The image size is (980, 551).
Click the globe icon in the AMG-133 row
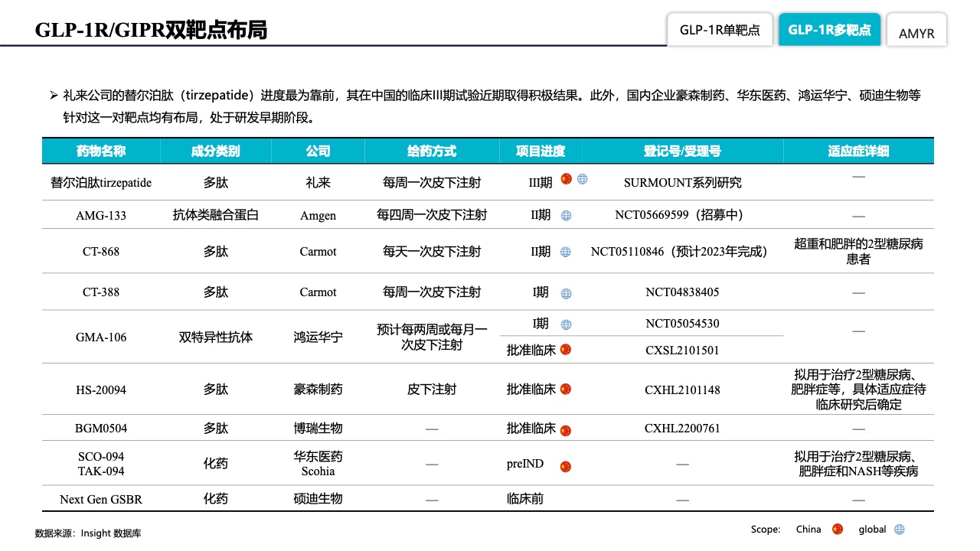pyautogui.click(x=566, y=216)
